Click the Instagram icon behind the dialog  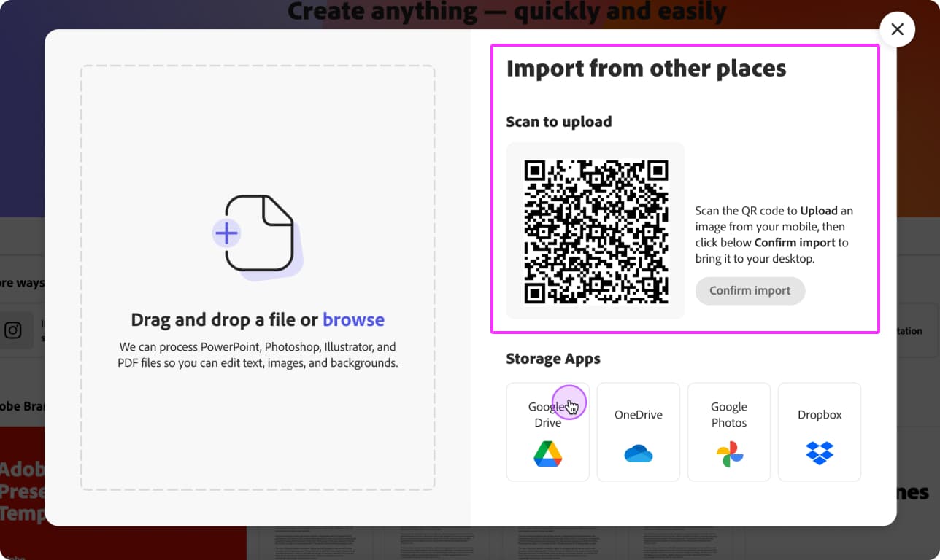[13, 330]
